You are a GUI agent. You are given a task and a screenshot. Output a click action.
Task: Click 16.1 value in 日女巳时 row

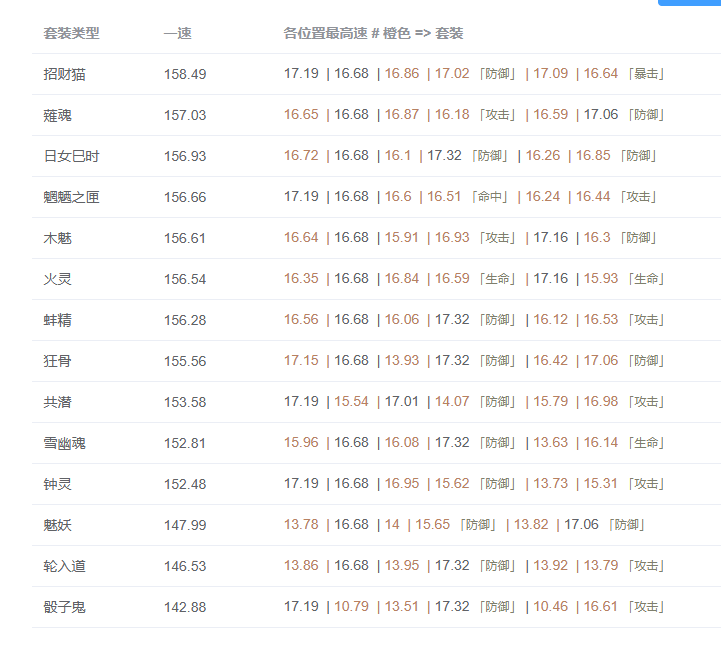(398, 155)
